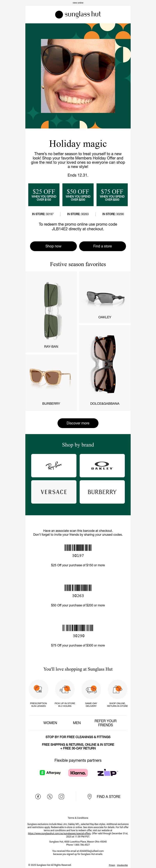This screenshot has width=156, height=868.
Task: Open the Refer Your Friends link
Action: (105, 723)
